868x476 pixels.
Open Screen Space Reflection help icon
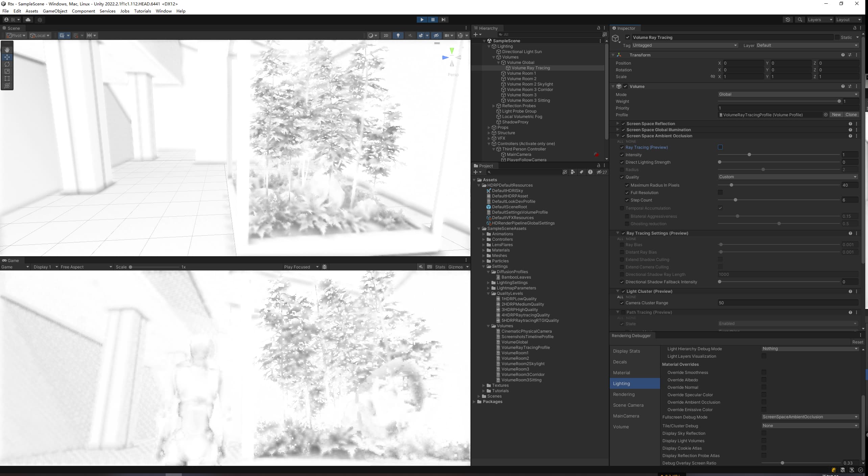point(850,124)
